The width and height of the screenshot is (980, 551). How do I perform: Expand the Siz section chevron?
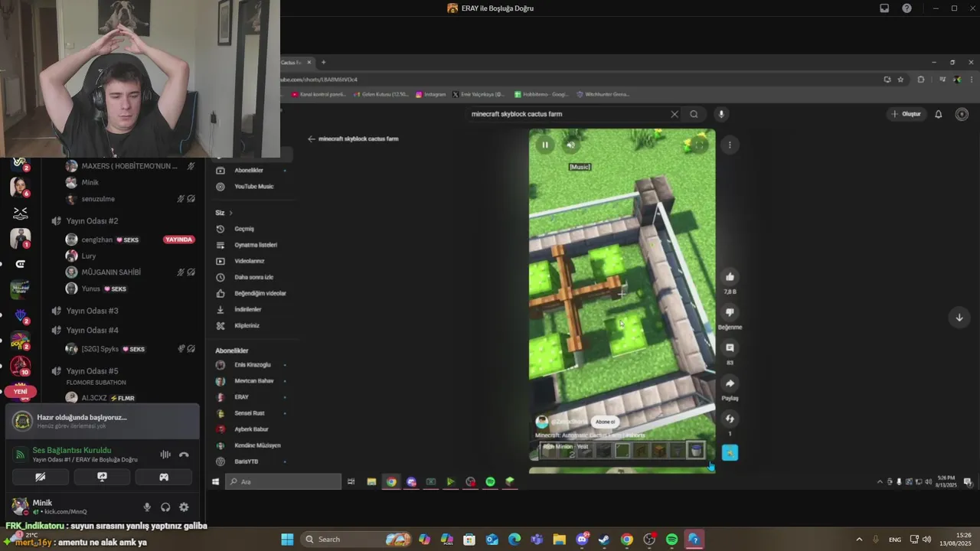230,213
